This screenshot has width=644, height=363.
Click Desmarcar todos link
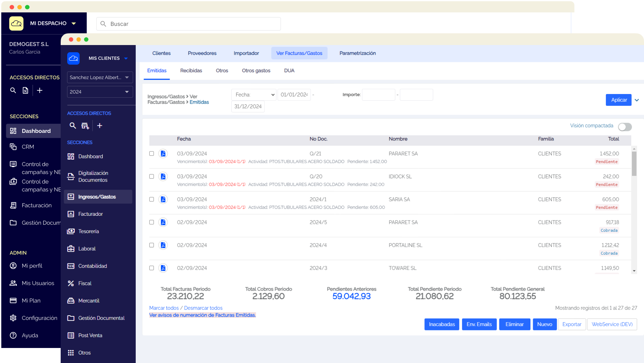(203, 308)
